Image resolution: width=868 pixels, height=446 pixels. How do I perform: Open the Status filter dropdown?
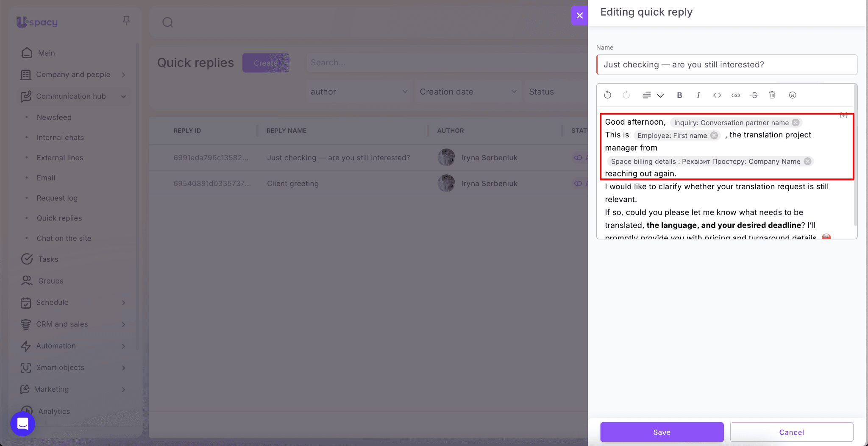(556, 92)
